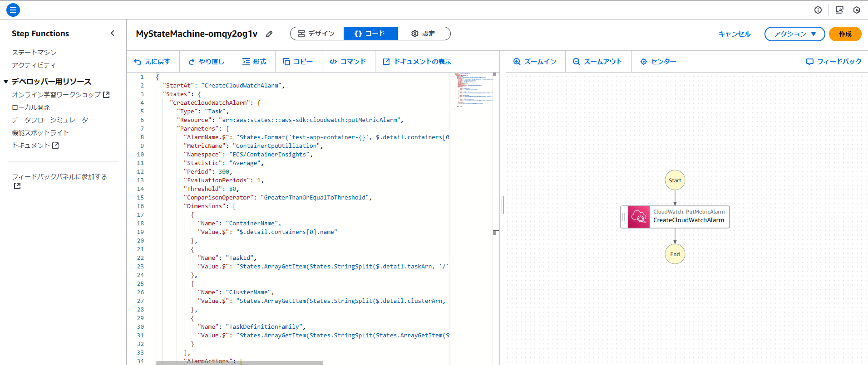Open オンライン学習ワークショップ link
This screenshot has width=868, height=365.
[x=61, y=95]
